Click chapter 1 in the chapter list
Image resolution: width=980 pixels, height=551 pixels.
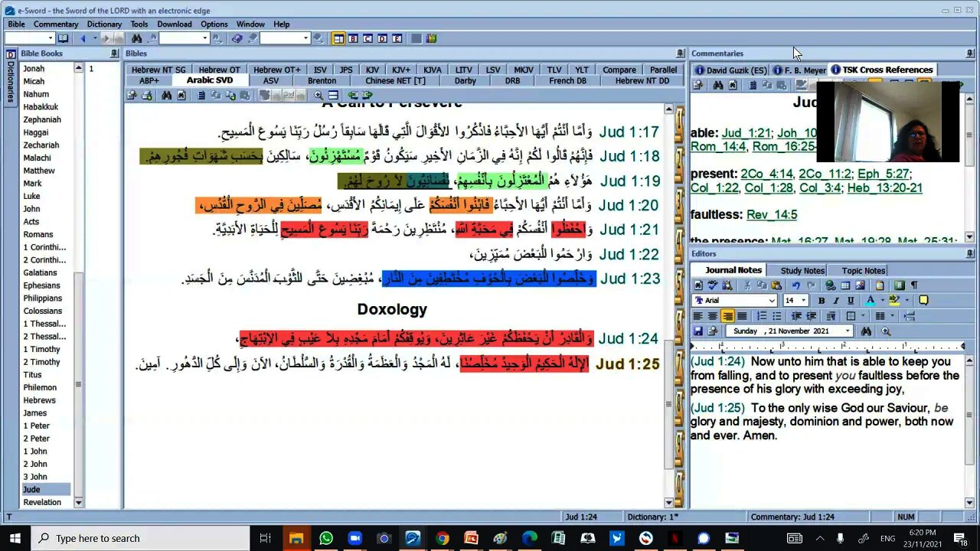coord(91,69)
